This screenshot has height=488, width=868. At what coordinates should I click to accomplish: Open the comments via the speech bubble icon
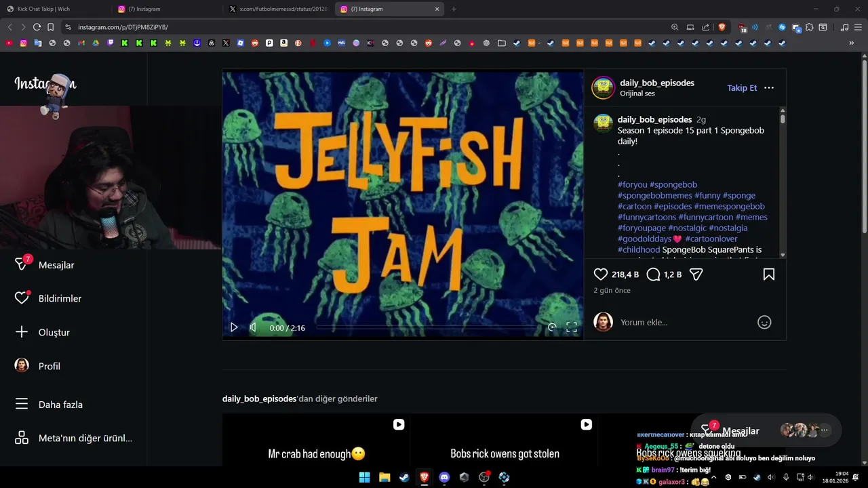click(x=654, y=274)
